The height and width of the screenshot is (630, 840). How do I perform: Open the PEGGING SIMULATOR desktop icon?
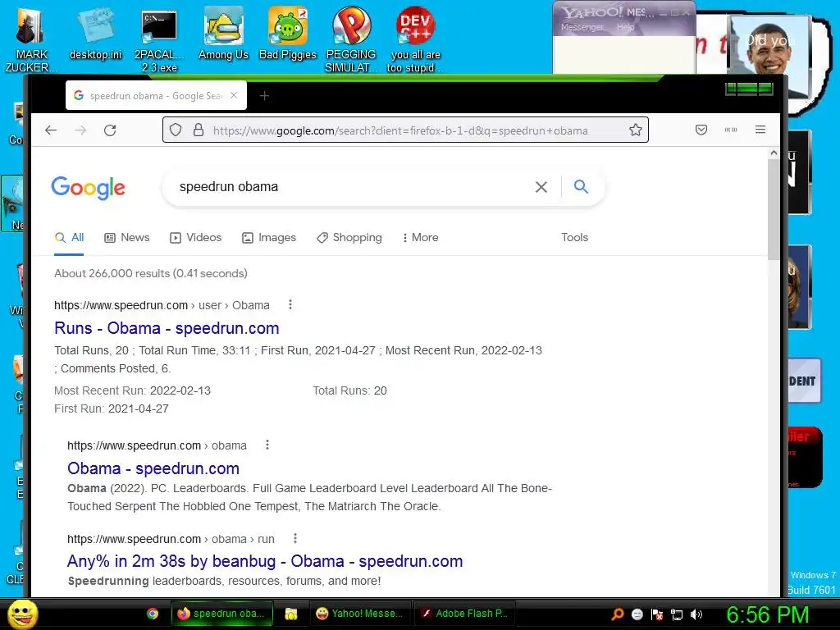pos(351,39)
